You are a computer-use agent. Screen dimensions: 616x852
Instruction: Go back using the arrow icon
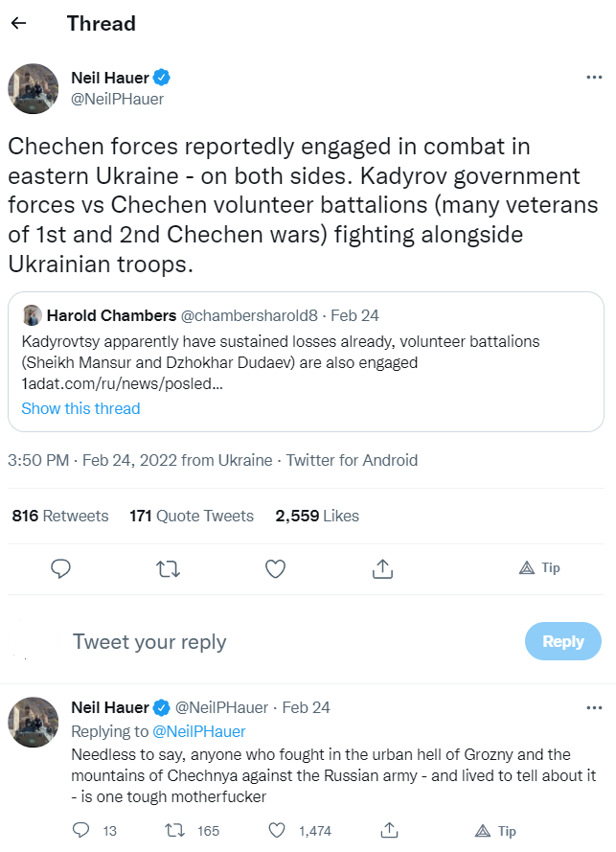[x=19, y=23]
